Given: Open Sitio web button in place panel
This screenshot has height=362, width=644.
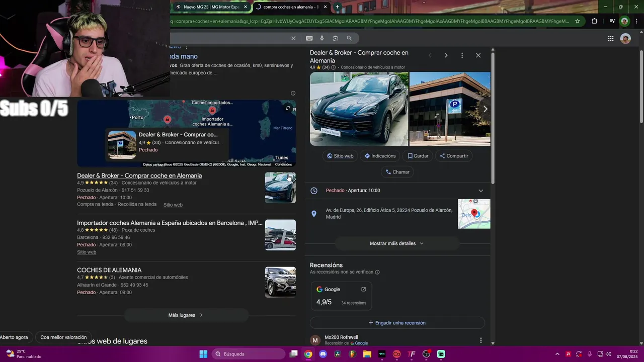Looking at the screenshot, I should click(x=340, y=156).
